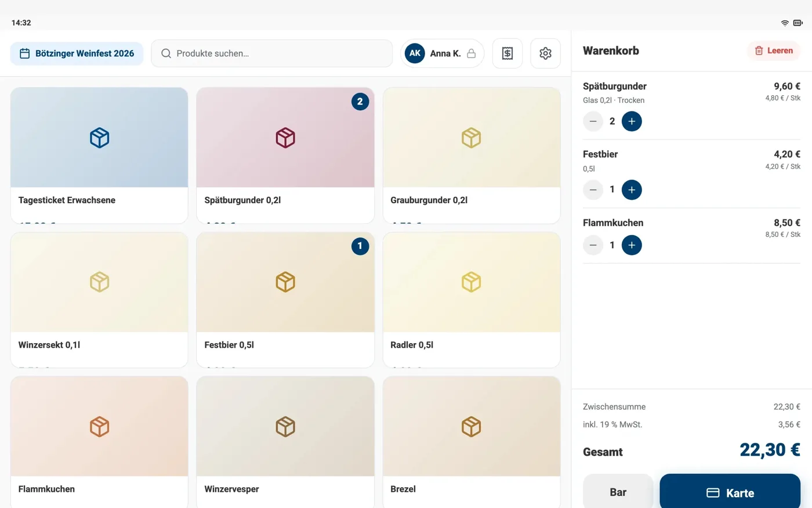
Task: Add Grauburgunder 0,2l to the cart
Action: [472, 156]
